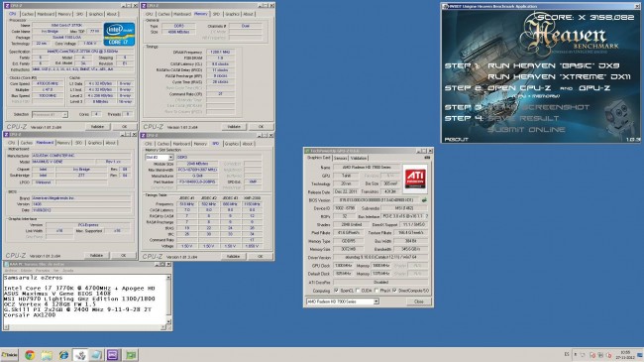The width and height of the screenshot is (644, 362).
Task: Click the GPU-Z link in Heaven step 2
Action: (x=594, y=88)
